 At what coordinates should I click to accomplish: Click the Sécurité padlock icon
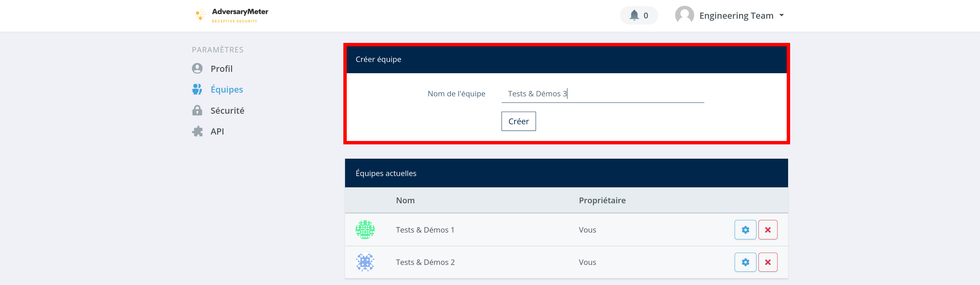(x=197, y=110)
